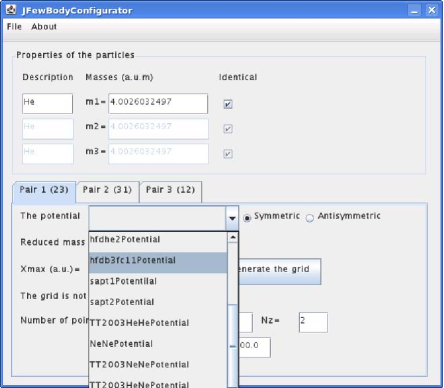Click the field showing 00.0
Screen dimensions: 444x388
(255, 347)
